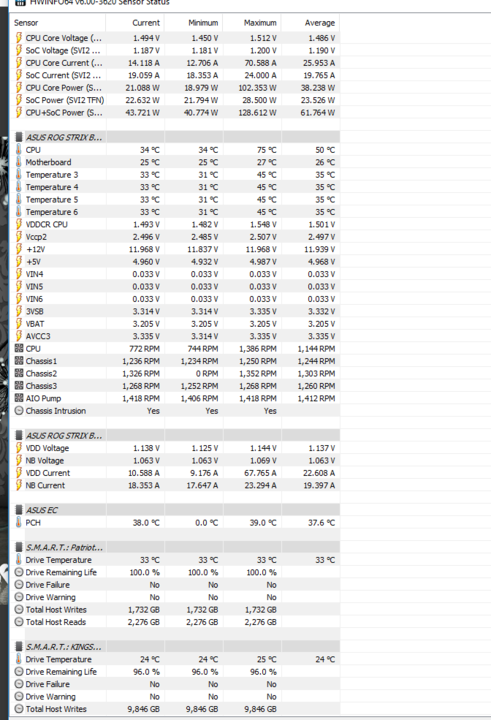Click the circle icon next to Chassis Intrusion
The image size is (491, 720).
(x=19, y=411)
